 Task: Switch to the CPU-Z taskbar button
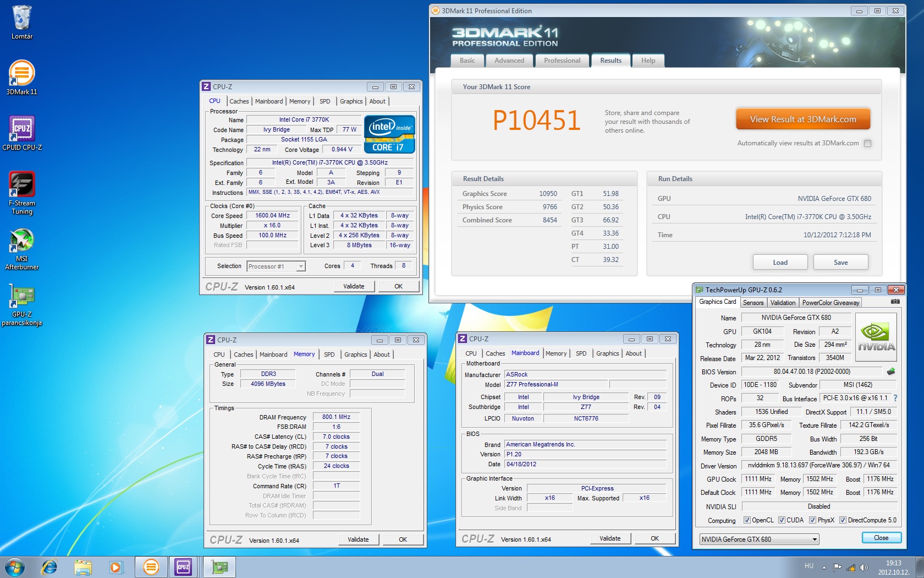click(x=183, y=566)
